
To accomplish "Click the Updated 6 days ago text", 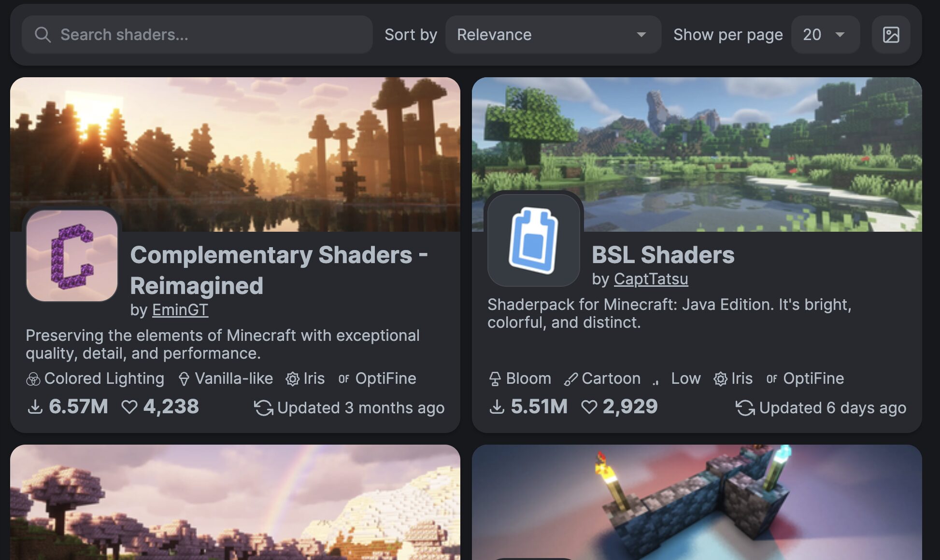I will (x=833, y=408).
